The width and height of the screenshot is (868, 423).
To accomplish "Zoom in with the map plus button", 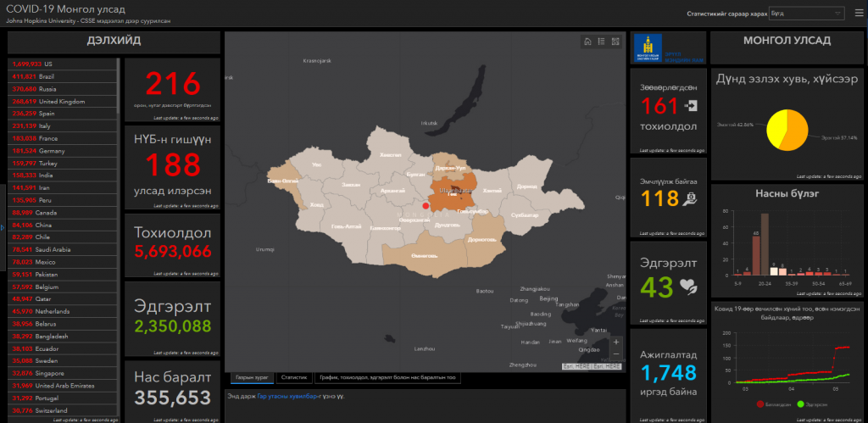I will (615, 342).
